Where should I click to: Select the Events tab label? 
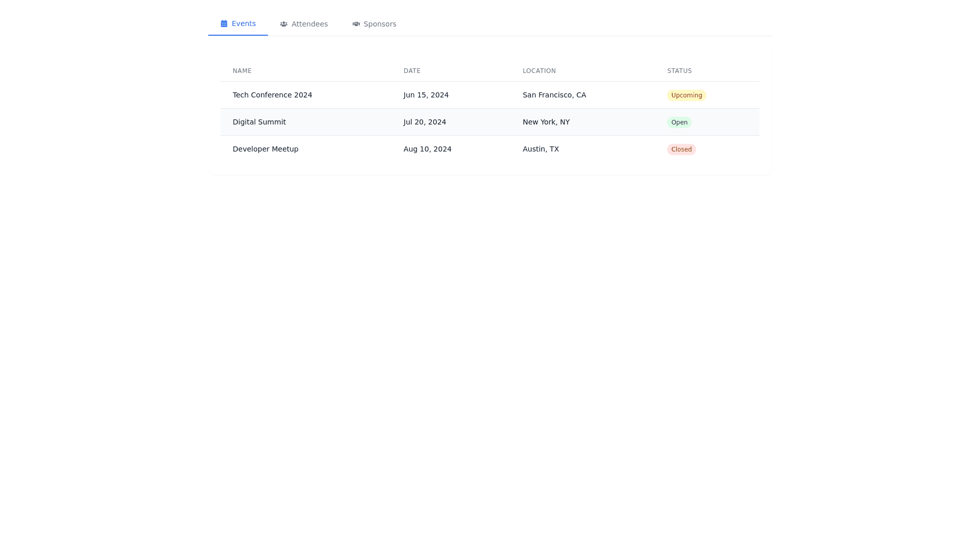click(x=243, y=24)
